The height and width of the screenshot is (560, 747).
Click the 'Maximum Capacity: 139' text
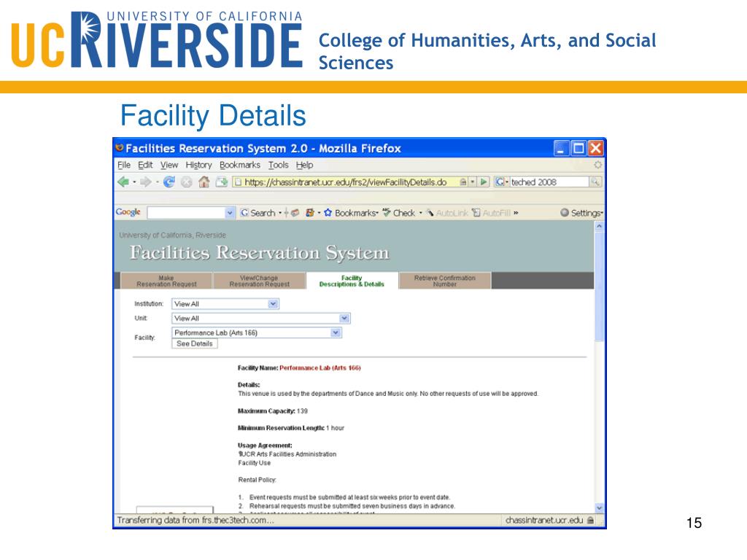[273, 411]
